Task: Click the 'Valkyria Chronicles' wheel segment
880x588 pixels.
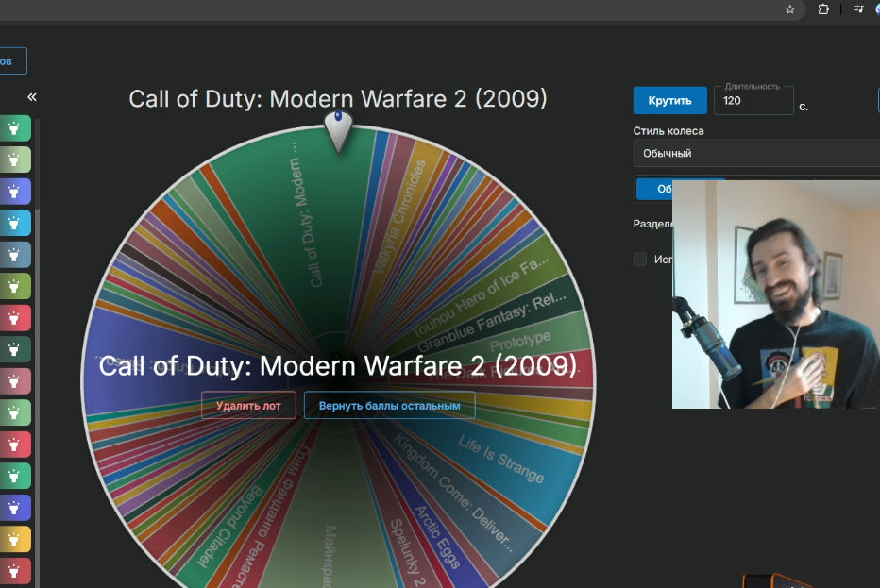Action: [400, 216]
